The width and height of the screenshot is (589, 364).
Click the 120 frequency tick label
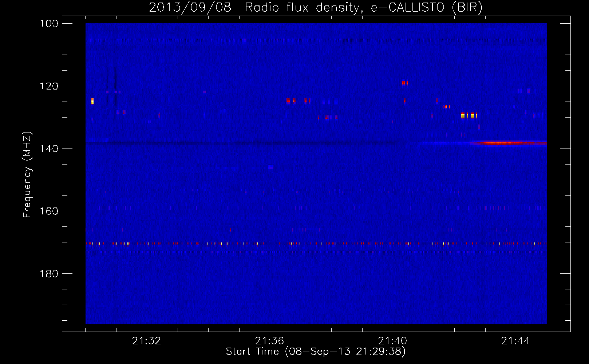click(49, 86)
